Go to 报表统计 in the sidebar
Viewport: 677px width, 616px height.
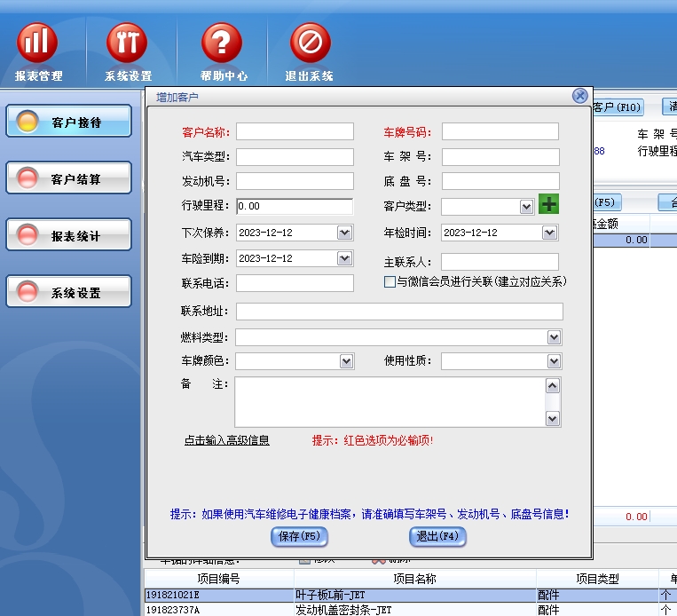click(69, 236)
